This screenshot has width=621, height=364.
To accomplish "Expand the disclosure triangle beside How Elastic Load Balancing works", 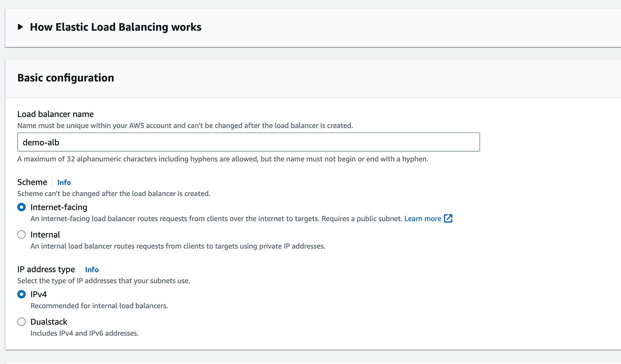I will pyautogui.click(x=20, y=27).
